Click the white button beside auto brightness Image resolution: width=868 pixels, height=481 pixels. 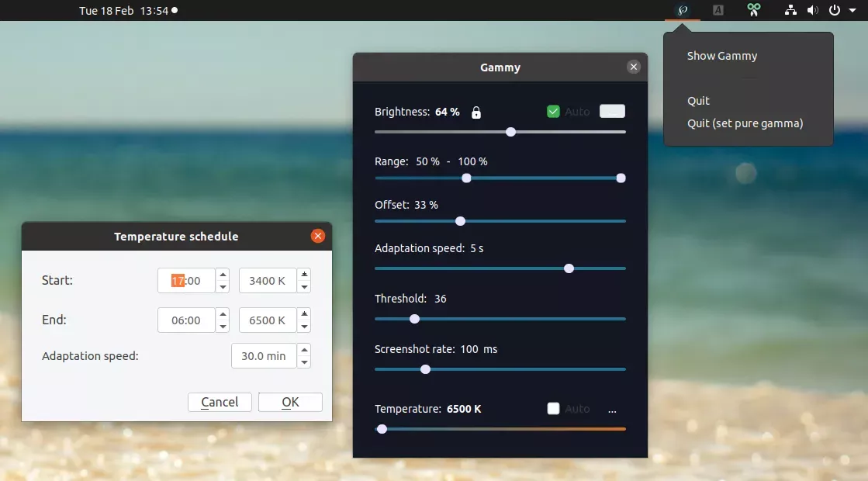point(612,111)
